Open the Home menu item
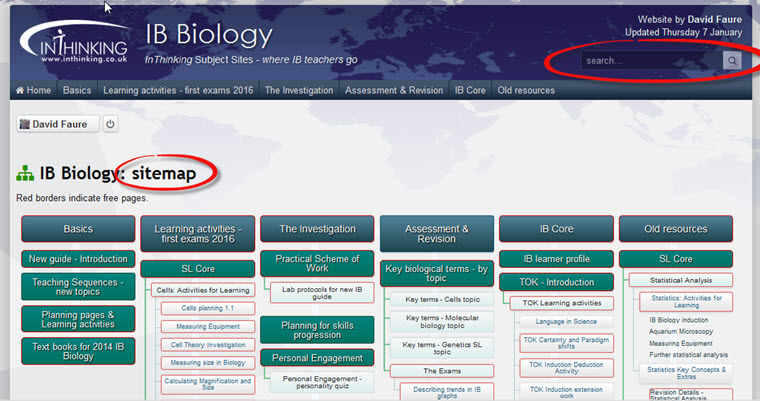Image resolution: width=760 pixels, height=401 pixels. click(33, 90)
